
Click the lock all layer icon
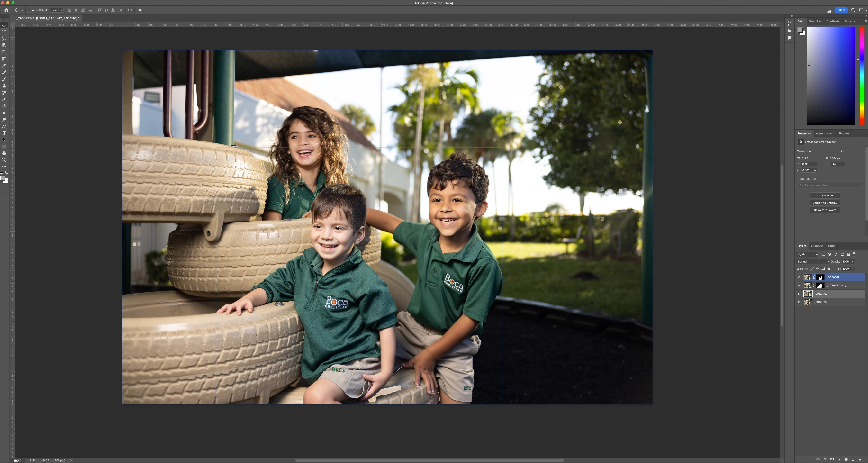click(x=829, y=269)
